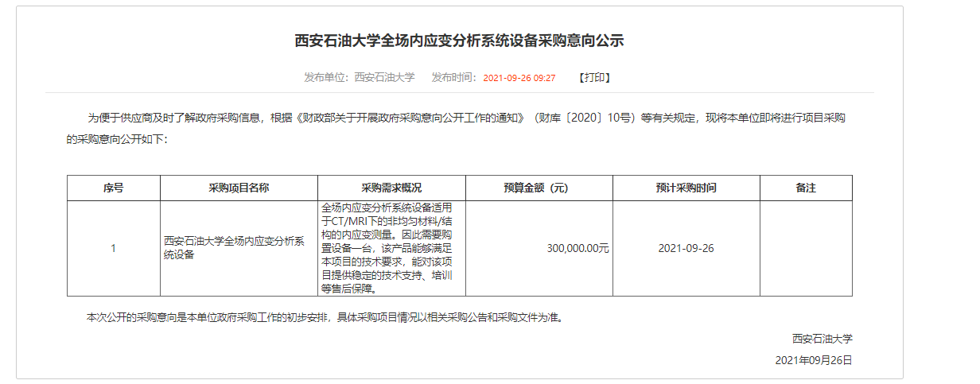
Task: Click the footer note starting 本次公开的采购意向
Action: (325, 317)
